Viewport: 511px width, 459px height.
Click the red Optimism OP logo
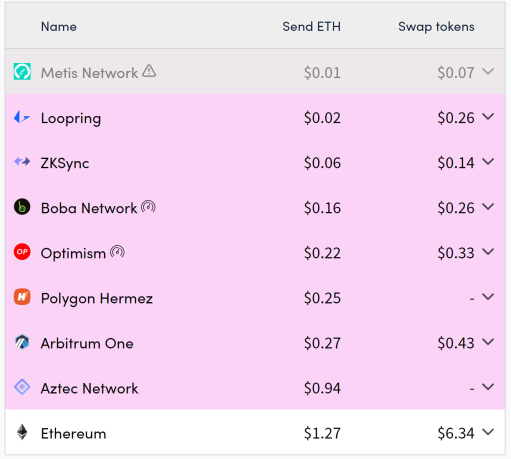(x=22, y=252)
